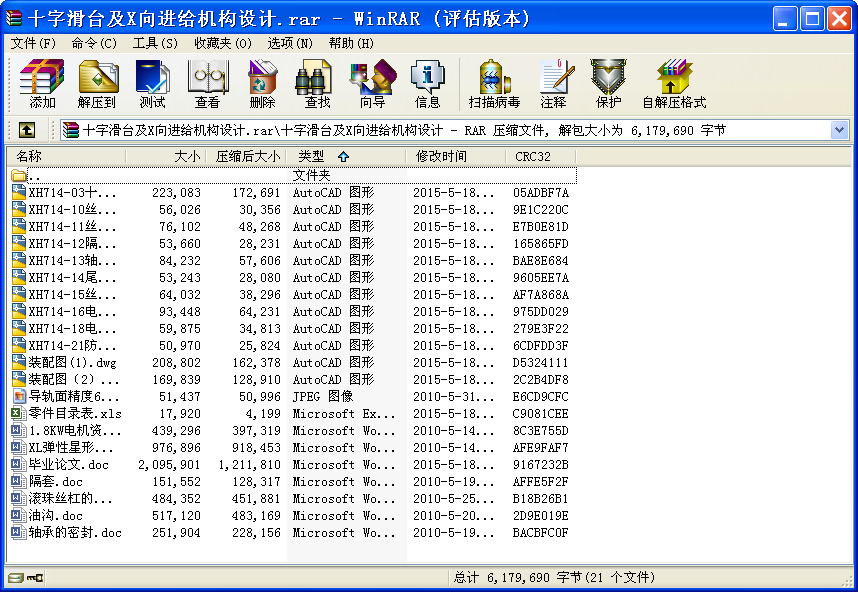Show archive Info (信息) icon
This screenshot has width=858, height=592.
(x=427, y=84)
